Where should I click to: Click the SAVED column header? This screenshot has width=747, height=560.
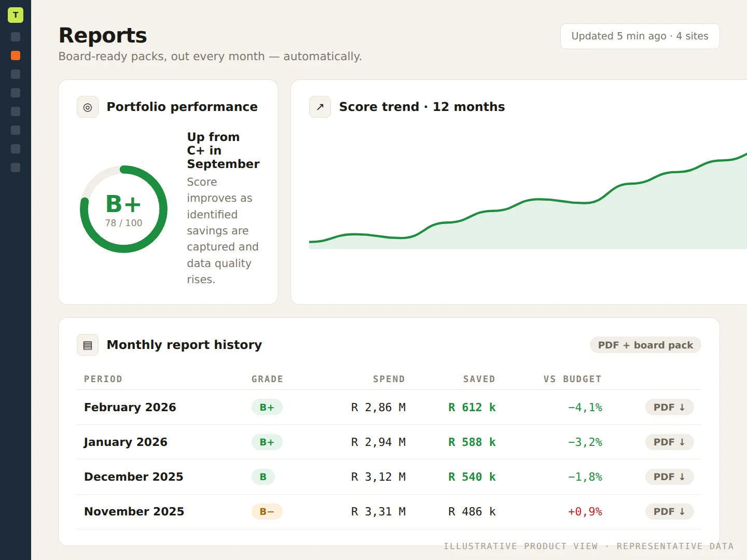(479, 379)
